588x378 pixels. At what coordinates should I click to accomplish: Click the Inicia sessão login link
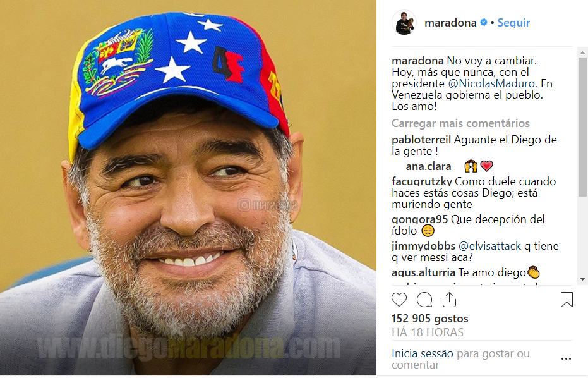pos(423,353)
